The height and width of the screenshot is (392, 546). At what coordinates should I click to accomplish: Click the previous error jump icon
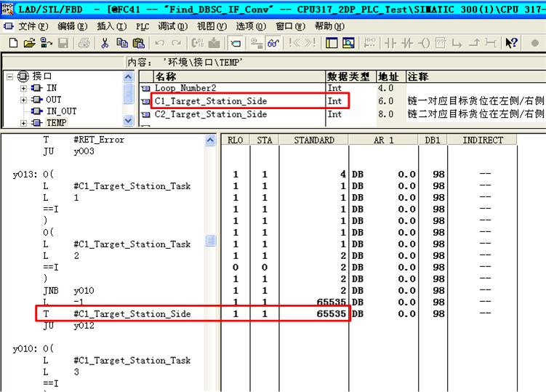click(294, 43)
